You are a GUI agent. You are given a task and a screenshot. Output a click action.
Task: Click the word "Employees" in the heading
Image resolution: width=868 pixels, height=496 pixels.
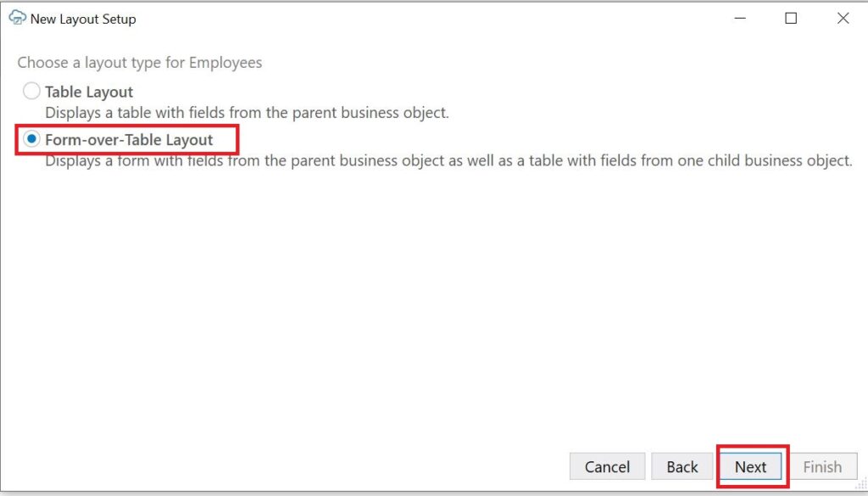[225, 63]
